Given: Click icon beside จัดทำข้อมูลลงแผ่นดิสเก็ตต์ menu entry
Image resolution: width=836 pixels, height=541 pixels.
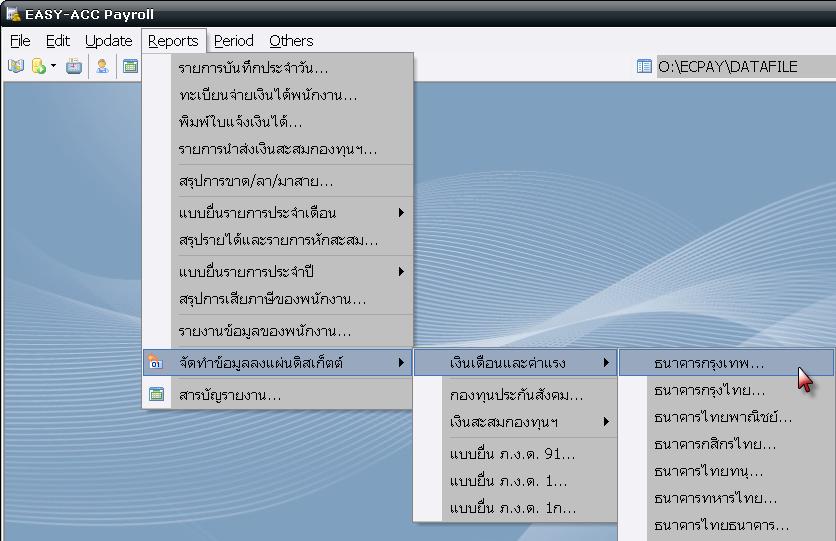Looking at the screenshot, I should (x=156, y=363).
